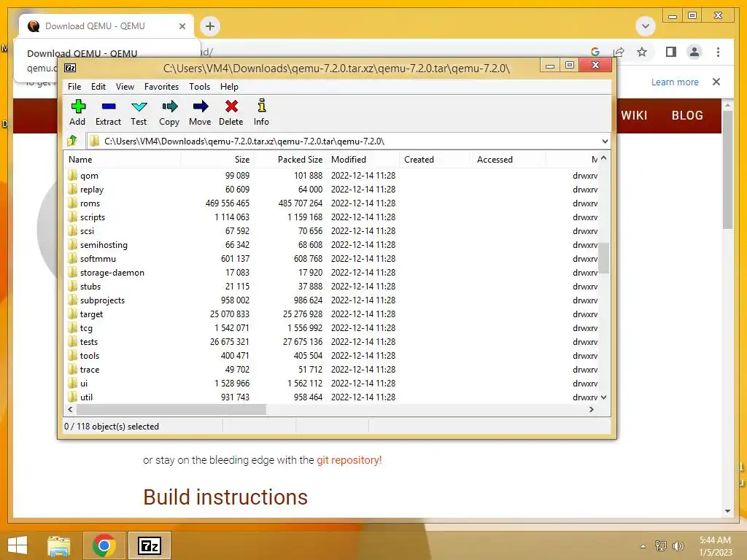Click the Copy toolbar icon
The width and height of the screenshot is (747, 560).
click(x=169, y=106)
